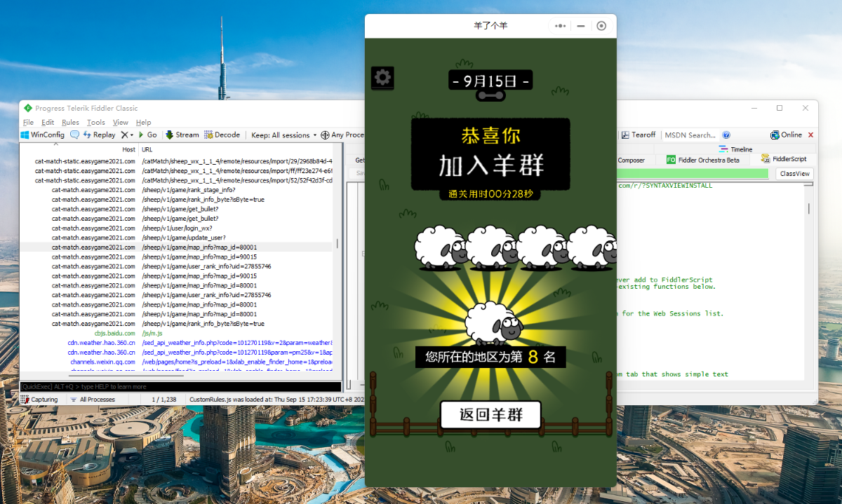Click the 9月15日 date label in game
This screenshot has height=504, width=842.
490,81
